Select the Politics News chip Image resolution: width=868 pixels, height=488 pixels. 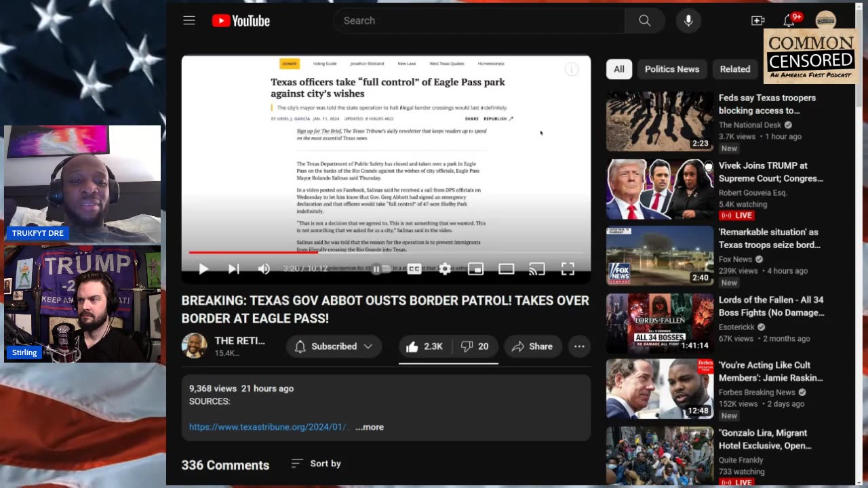[x=672, y=69]
